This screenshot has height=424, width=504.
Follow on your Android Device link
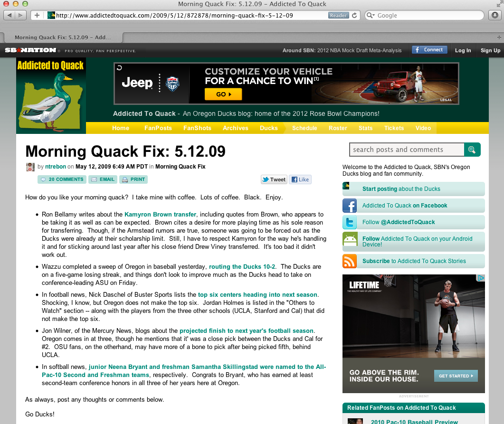(417, 242)
